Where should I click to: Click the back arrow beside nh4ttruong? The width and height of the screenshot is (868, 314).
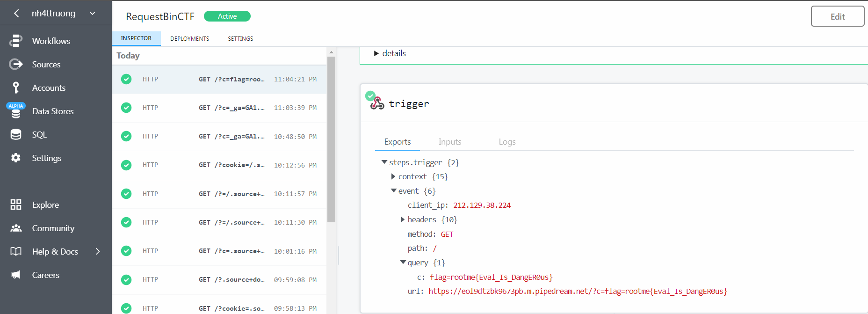coord(17,14)
